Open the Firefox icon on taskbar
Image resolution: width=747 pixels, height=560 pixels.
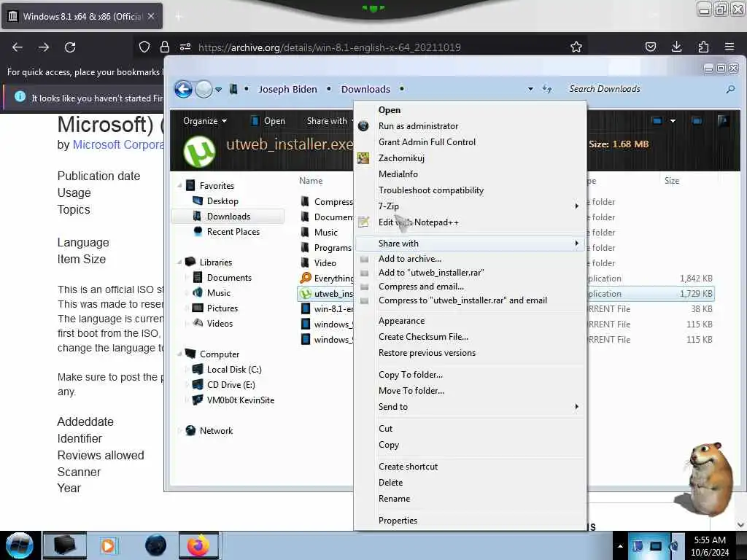click(198, 545)
